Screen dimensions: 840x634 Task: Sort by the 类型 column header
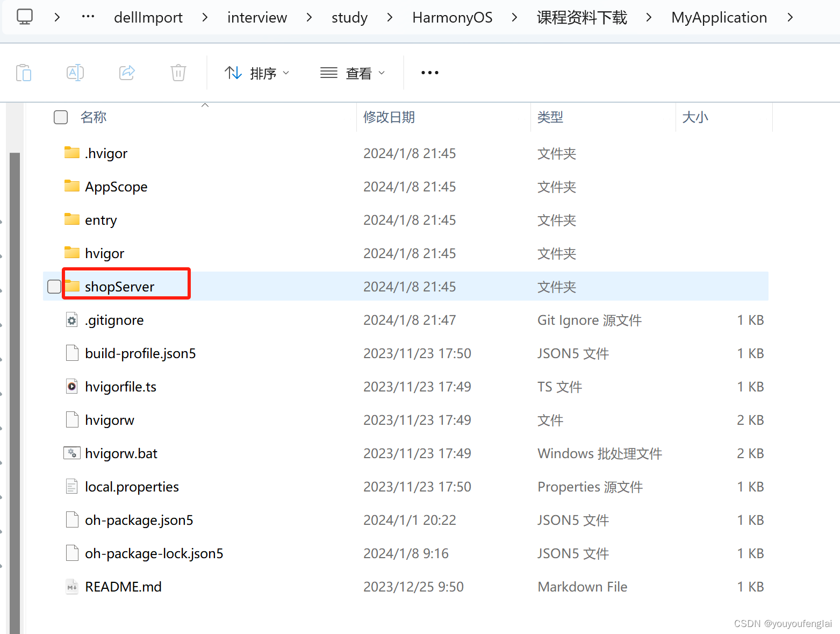point(550,117)
